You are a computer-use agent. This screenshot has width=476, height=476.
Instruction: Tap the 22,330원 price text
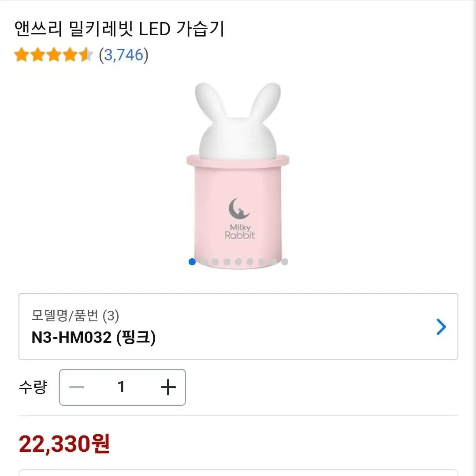[x=64, y=444]
